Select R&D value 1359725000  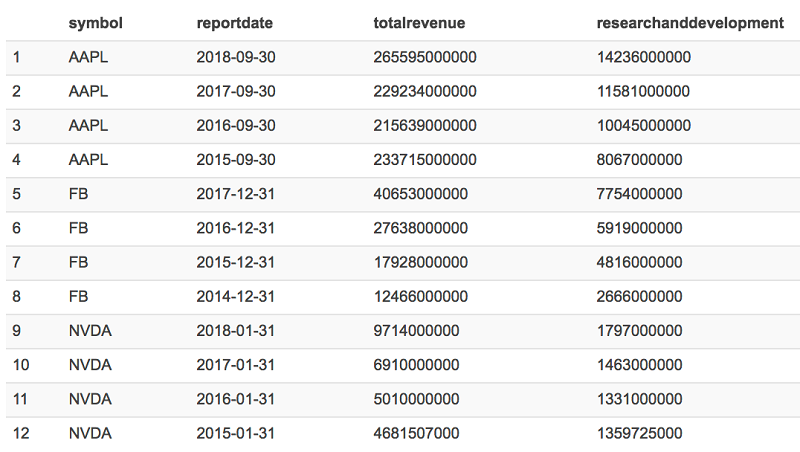639,433
